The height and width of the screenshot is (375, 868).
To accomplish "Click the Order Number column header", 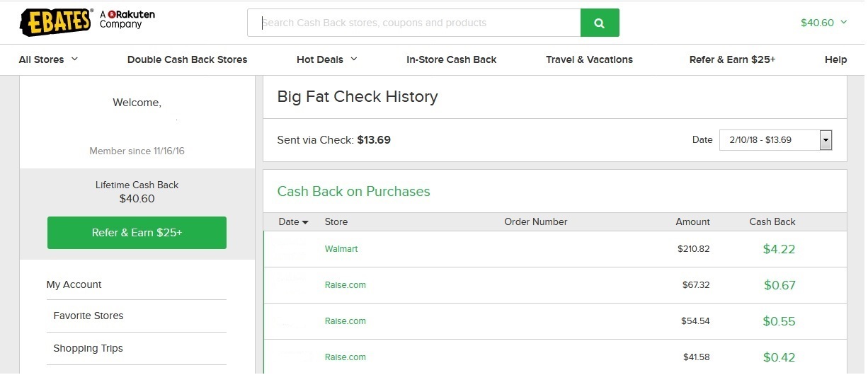I will click(x=536, y=221).
